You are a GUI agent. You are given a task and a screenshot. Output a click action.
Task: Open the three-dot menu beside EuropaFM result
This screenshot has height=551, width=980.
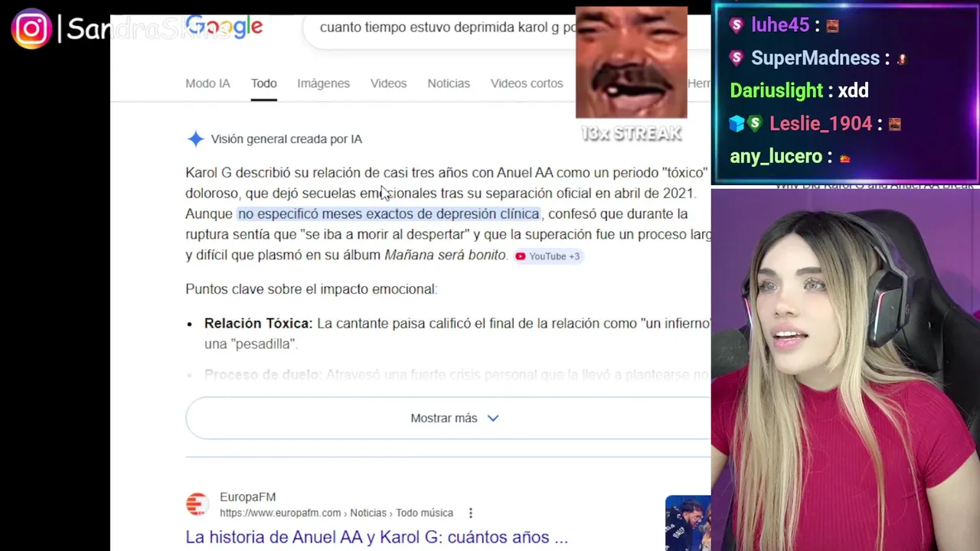click(470, 513)
